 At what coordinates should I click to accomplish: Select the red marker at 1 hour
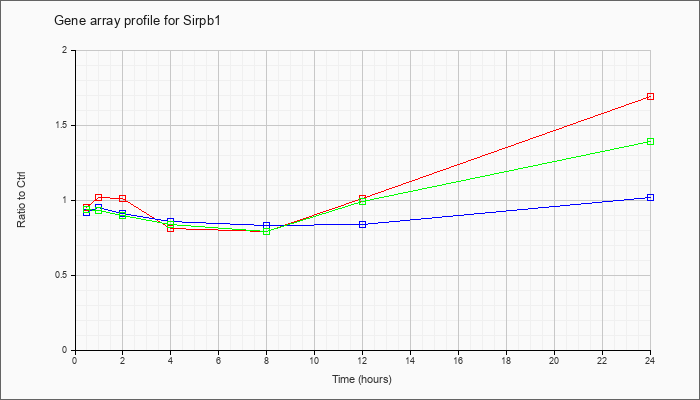[x=99, y=197]
